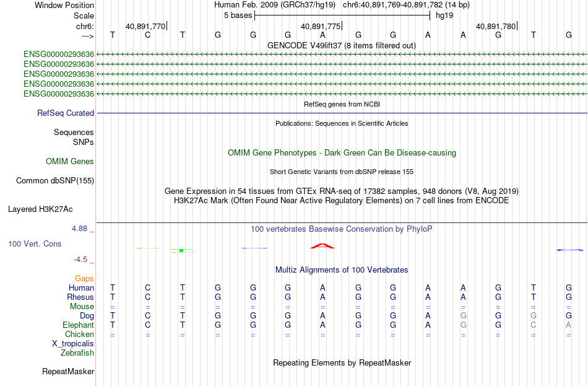Viewport: 588px width, 386px height.
Task: Click the Scale label
Action: click(84, 15)
